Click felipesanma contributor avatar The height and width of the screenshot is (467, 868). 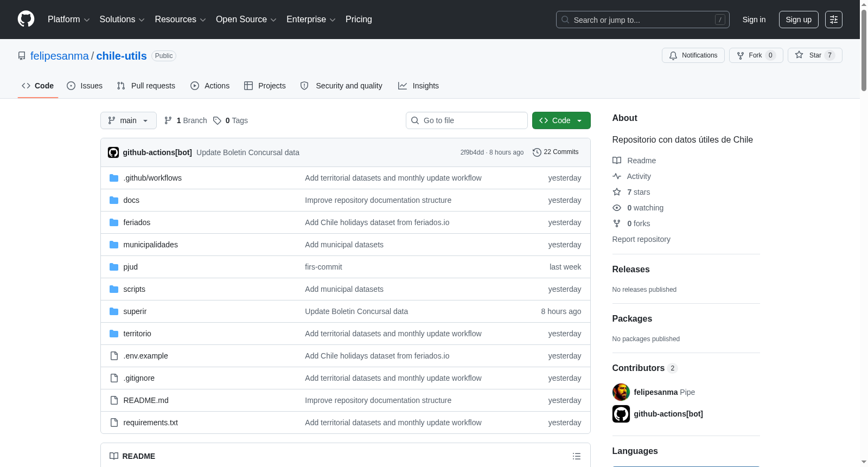tap(621, 392)
